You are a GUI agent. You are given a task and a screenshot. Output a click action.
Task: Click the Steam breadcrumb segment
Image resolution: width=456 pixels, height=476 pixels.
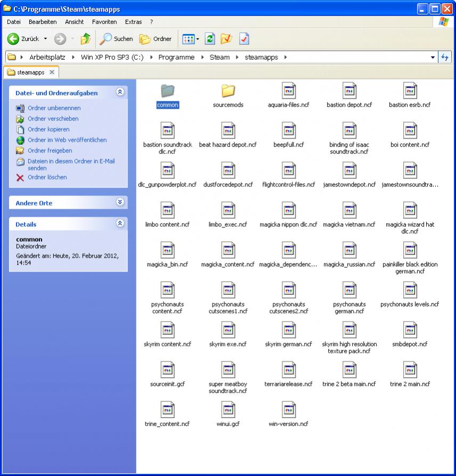219,57
